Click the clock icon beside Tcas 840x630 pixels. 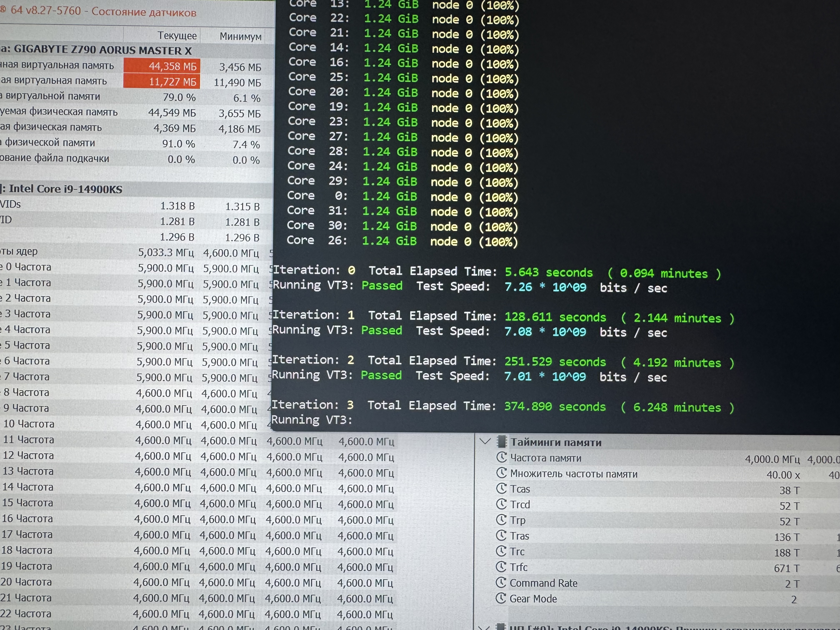[502, 489]
